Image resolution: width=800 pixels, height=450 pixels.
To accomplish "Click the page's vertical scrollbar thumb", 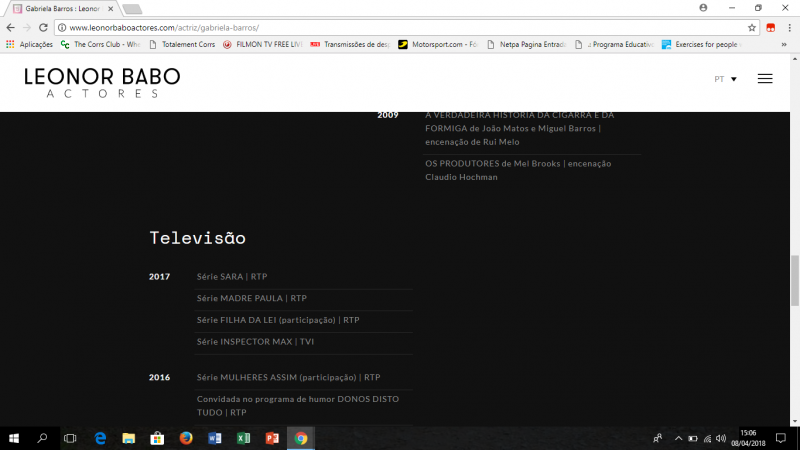I will pyautogui.click(x=795, y=281).
